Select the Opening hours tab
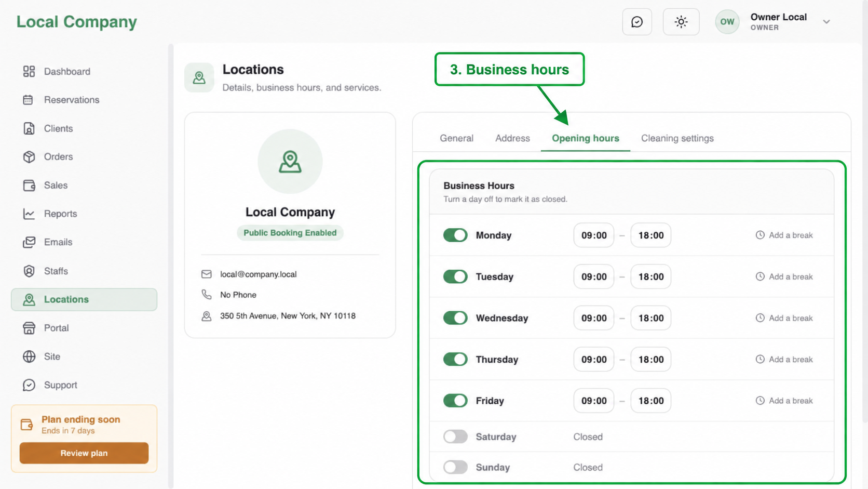868x489 pixels. [x=586, y=138]
